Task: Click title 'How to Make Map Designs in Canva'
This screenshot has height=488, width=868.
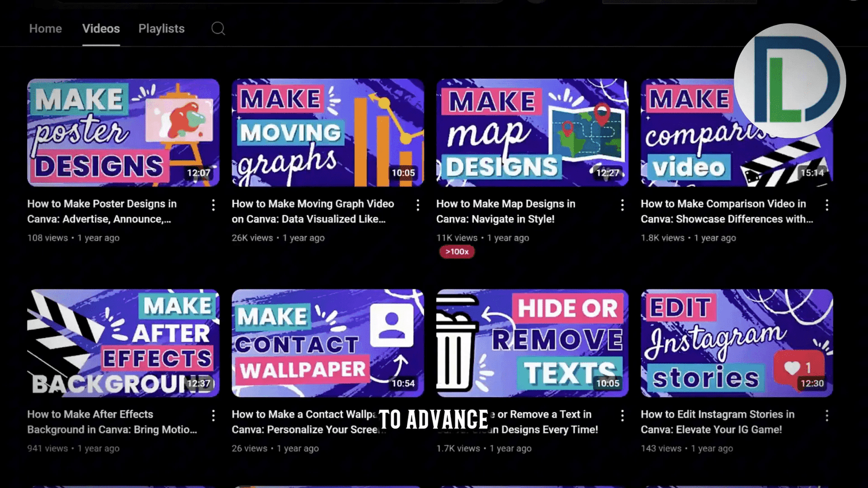Action: click(x=506, y=211)
